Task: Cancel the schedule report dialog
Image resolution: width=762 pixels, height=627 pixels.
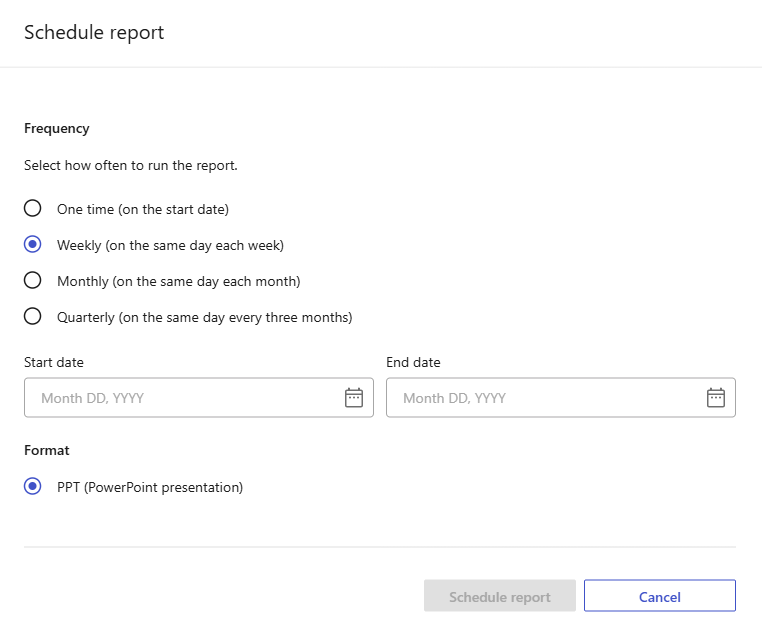Action: point(660,596)
